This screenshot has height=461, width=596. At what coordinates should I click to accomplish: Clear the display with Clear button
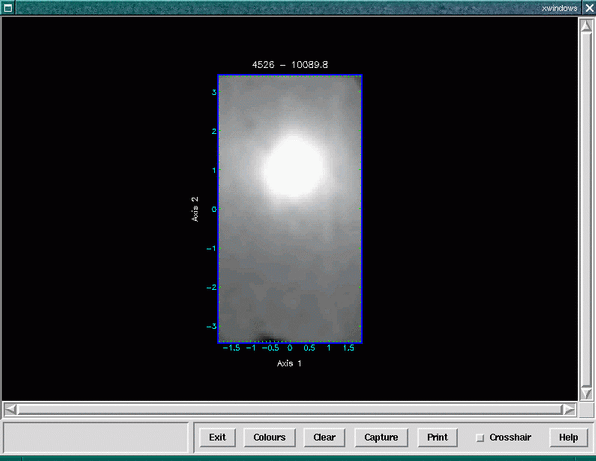324,437
